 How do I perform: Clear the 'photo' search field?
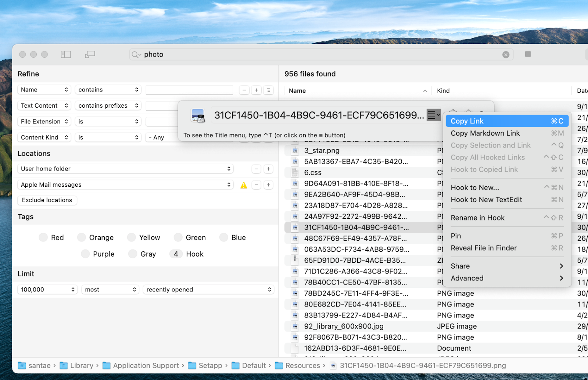point(506,54)
